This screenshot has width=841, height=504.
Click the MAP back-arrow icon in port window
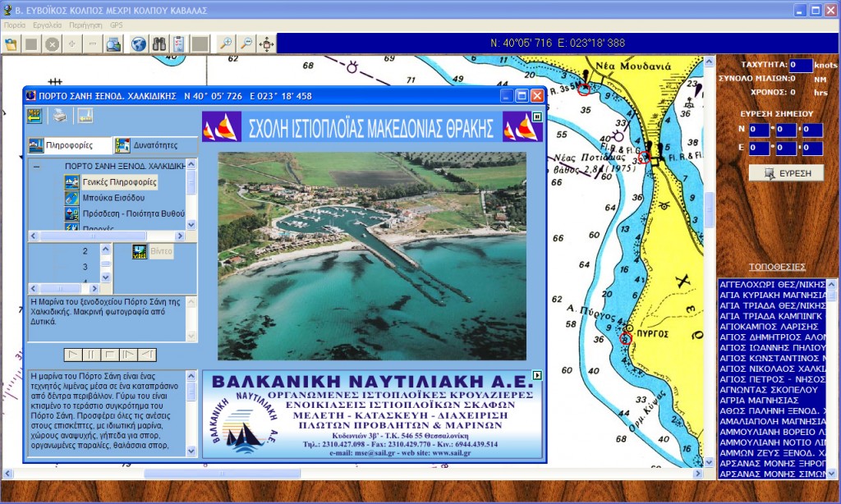pyautogui.click(x=34, y=115)
